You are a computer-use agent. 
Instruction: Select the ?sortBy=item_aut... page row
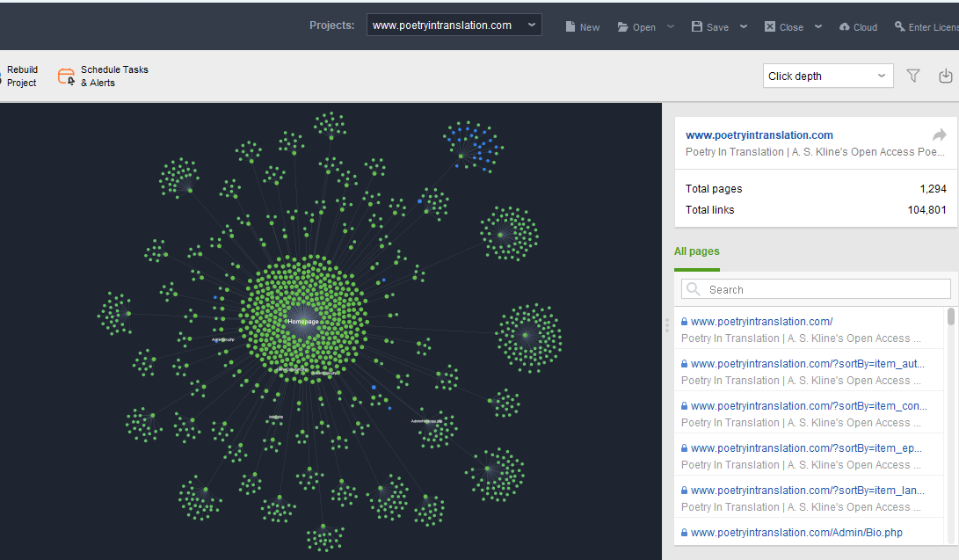tap(809, 371)
